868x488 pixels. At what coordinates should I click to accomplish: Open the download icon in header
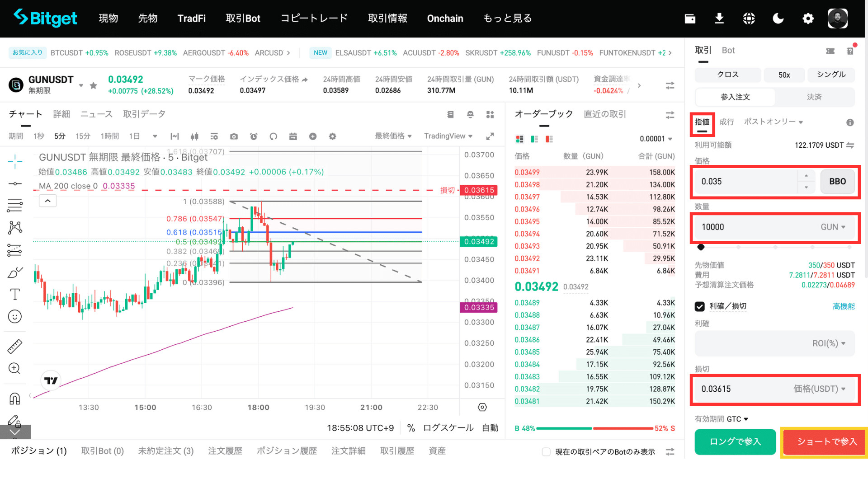tap(719, 19)
